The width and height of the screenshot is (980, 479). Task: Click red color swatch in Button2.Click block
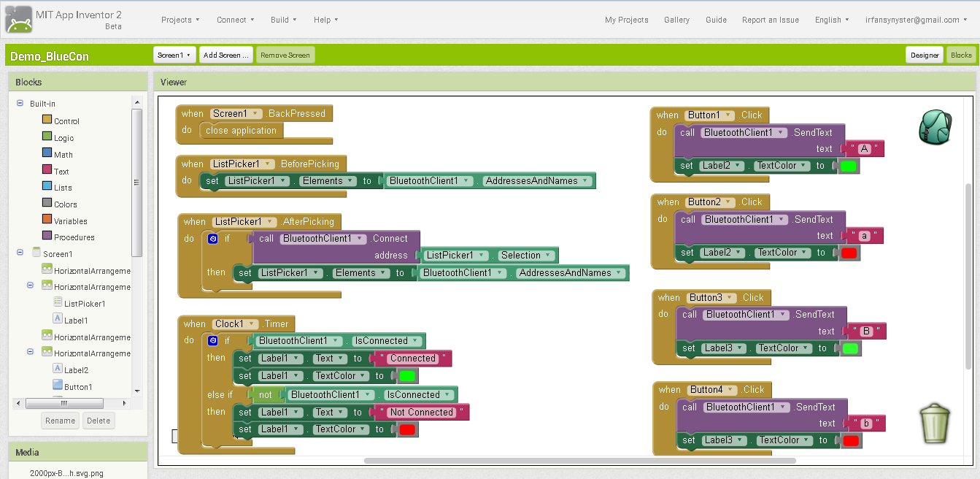click(x=849, y=253)
